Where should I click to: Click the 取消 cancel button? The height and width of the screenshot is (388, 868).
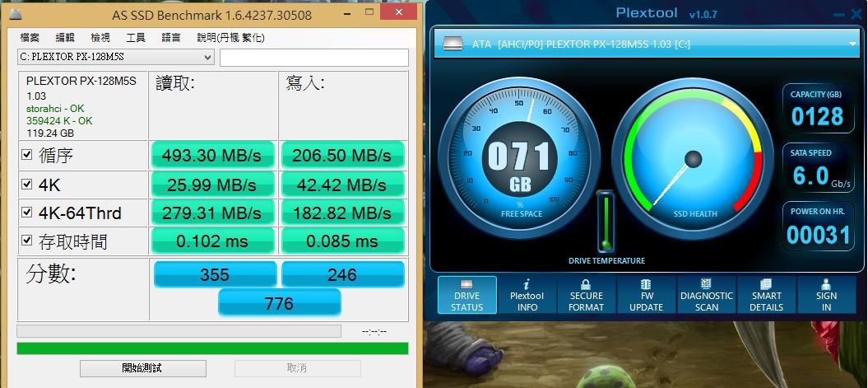297,368
